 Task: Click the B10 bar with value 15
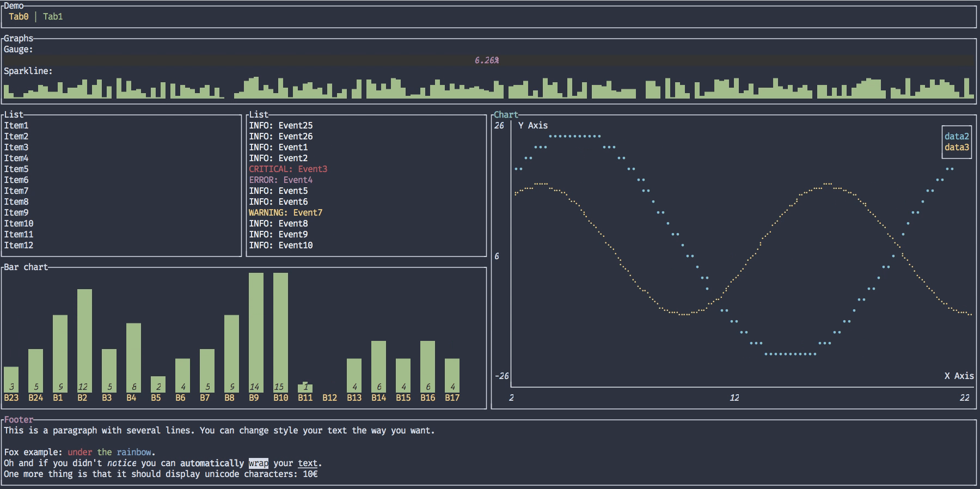pyautogui.click(x=281, y=333)
